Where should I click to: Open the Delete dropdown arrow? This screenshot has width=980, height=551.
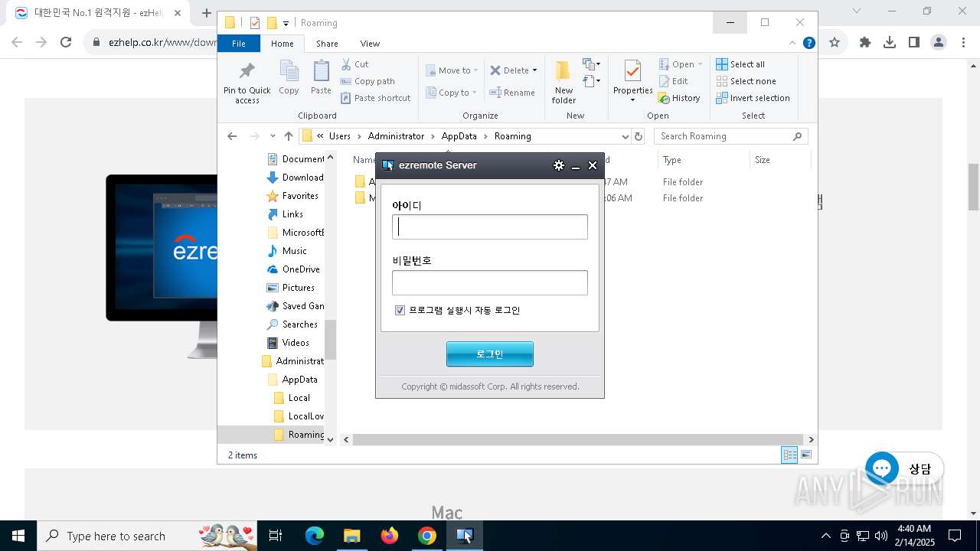point(534,70)
